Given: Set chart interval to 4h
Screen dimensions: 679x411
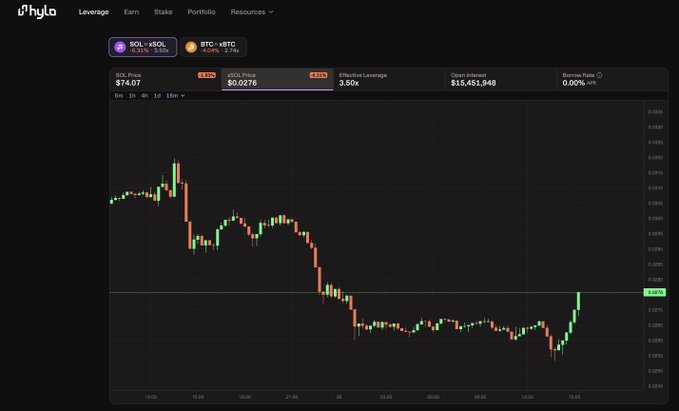Looking at the screenshot, I should tap(145, 95).
